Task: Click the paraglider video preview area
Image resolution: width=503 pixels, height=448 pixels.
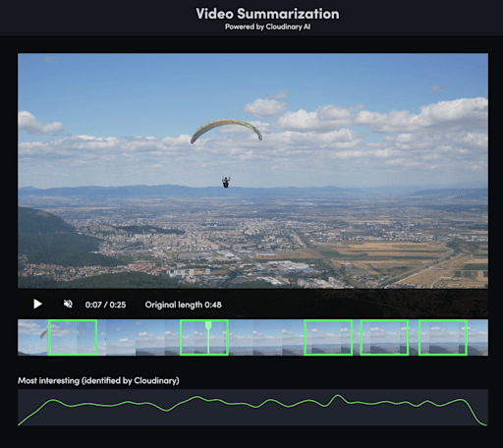Action: [252, 171]
